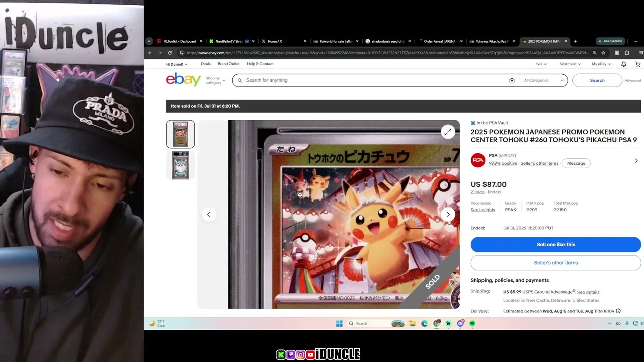
Task: Switch to shadowbeak seed tab
Action: click(x=388, y=41)
